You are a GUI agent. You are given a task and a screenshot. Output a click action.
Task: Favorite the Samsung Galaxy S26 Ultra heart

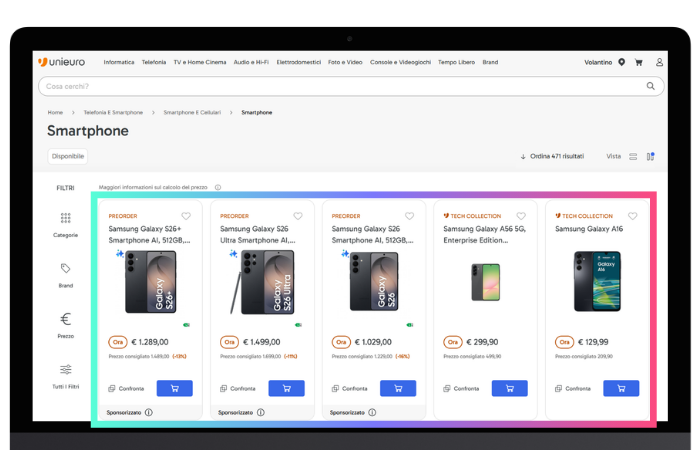pyautogui.click(x=298, y=216)
